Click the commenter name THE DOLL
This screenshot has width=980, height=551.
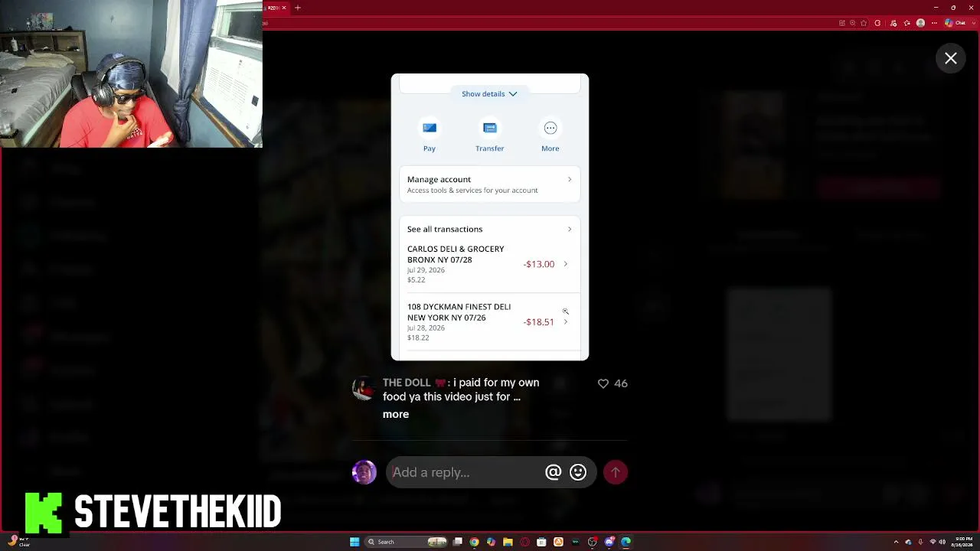click(407, 383)
